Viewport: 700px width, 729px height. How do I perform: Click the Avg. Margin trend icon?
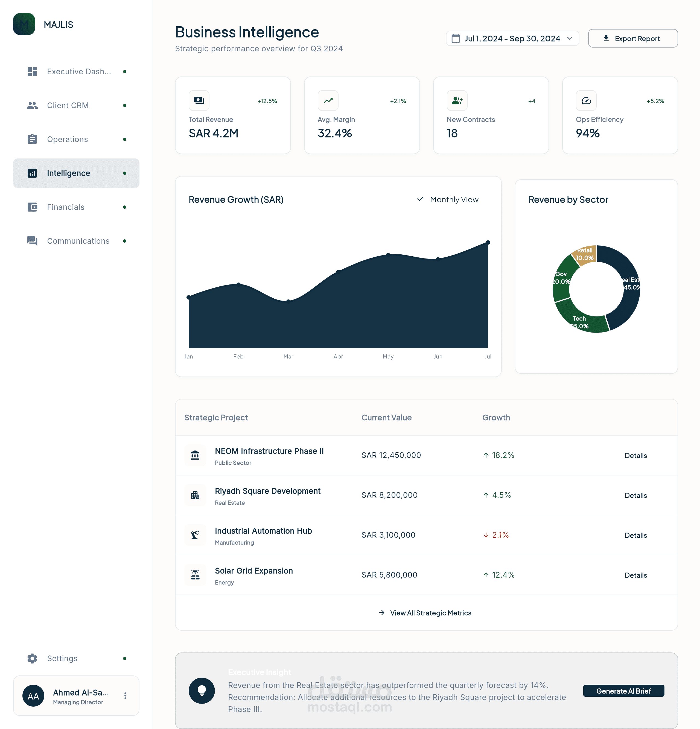(x=328, y=101)
